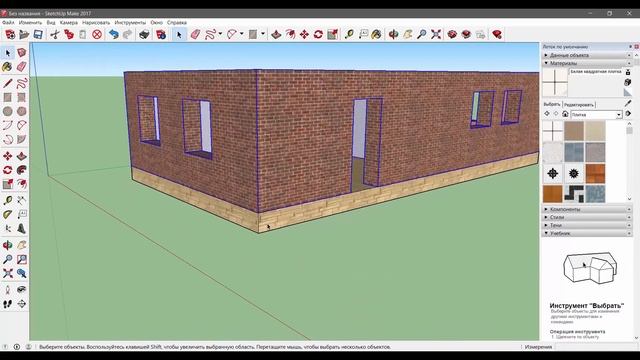Click the Erase red X toolbar icon
The height and width of the screenshot is (360, 640).
pos(97,34)
